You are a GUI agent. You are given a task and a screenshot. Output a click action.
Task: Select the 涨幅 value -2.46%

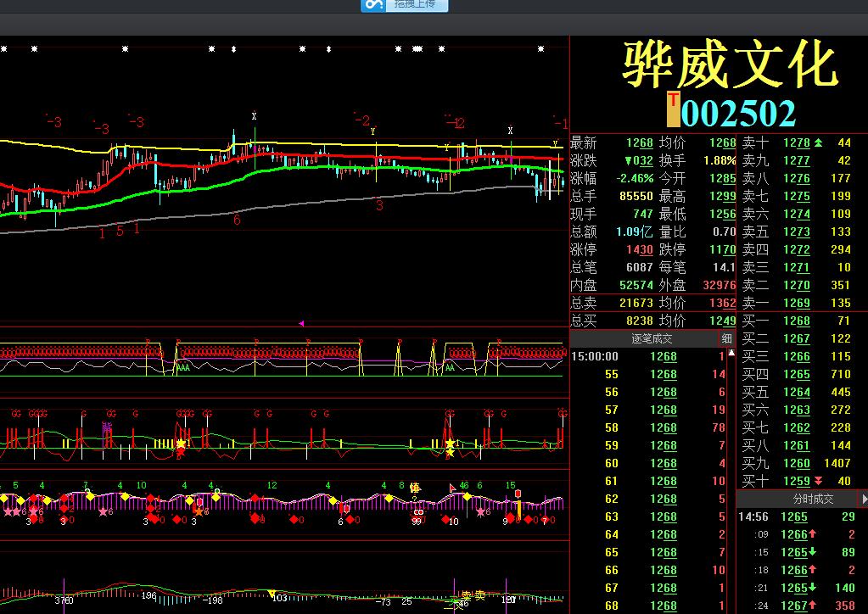pyautogui.click(x=635, y=179)
